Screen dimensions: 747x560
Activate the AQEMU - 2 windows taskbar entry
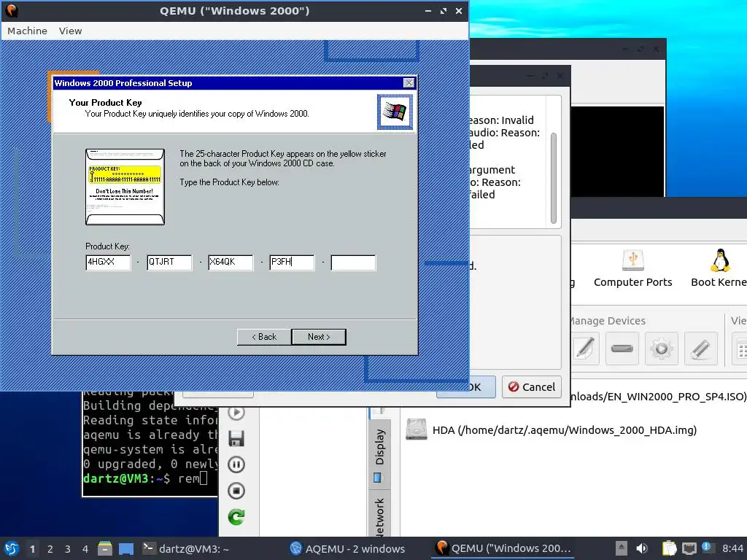click(x=348, y=548)
